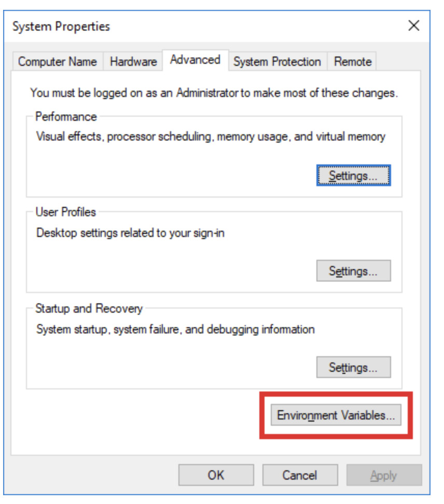Open Environment Variables dialog
Screen dimensions: 444x504
pyautogui.click(x=336, y=415)
